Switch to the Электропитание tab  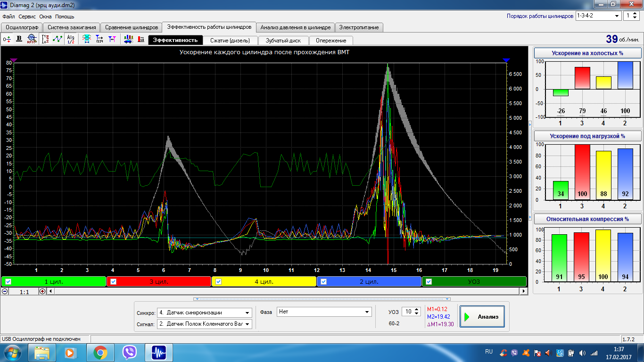359,27
